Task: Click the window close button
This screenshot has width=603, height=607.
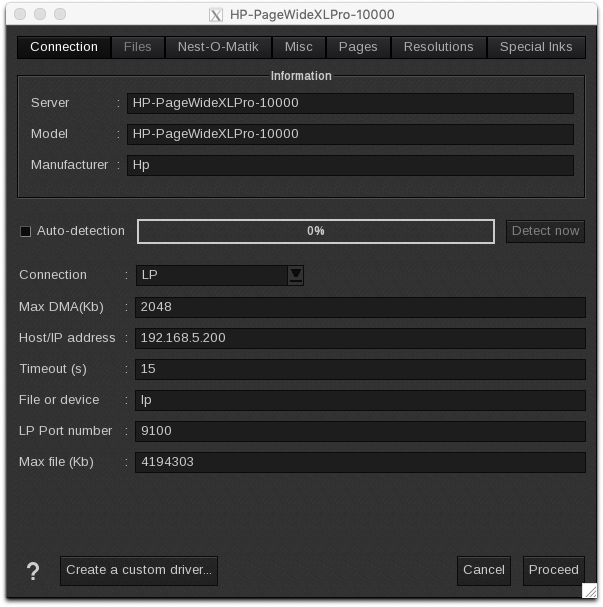Action: pos(20,14)
